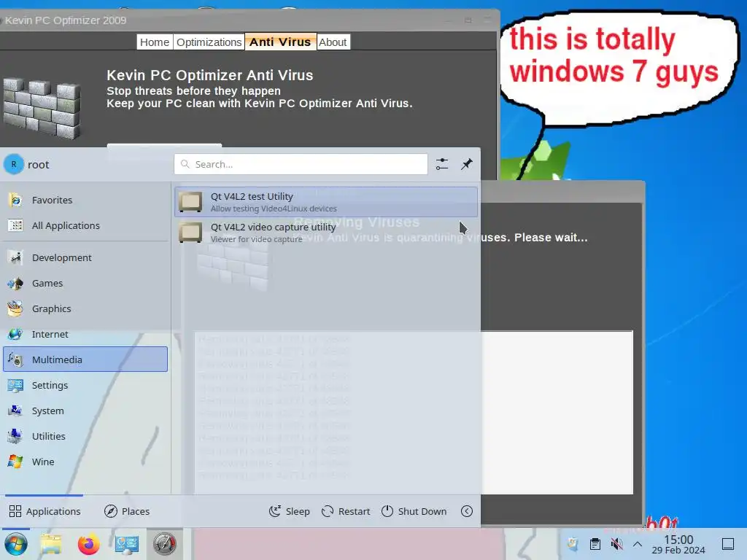Open the Home tab in Kevin PC Optimizer

click(x=155, y=42)
